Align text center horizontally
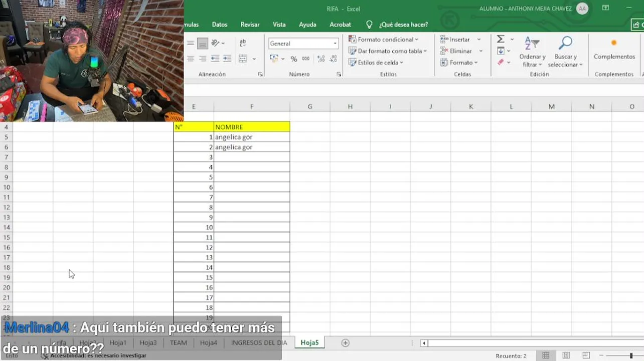The width and height of the screenshot is (644, 361). pyautogui.click(x=191, y=59)
